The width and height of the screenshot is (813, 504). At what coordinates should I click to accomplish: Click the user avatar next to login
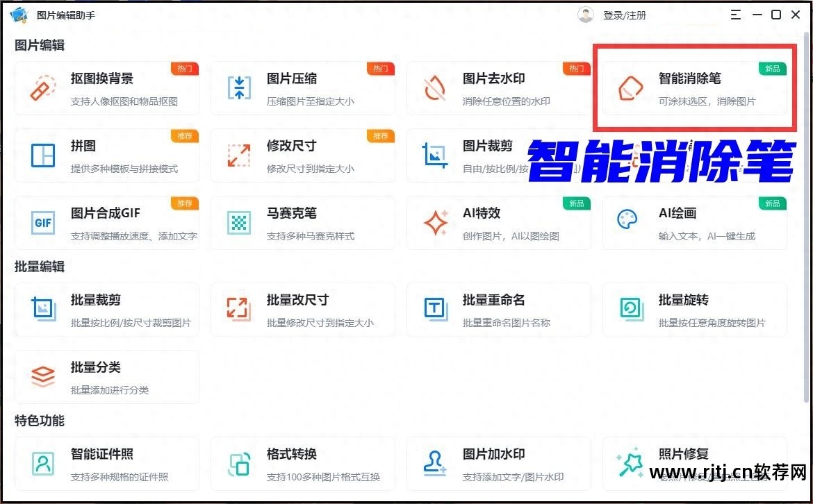point(586,14)
